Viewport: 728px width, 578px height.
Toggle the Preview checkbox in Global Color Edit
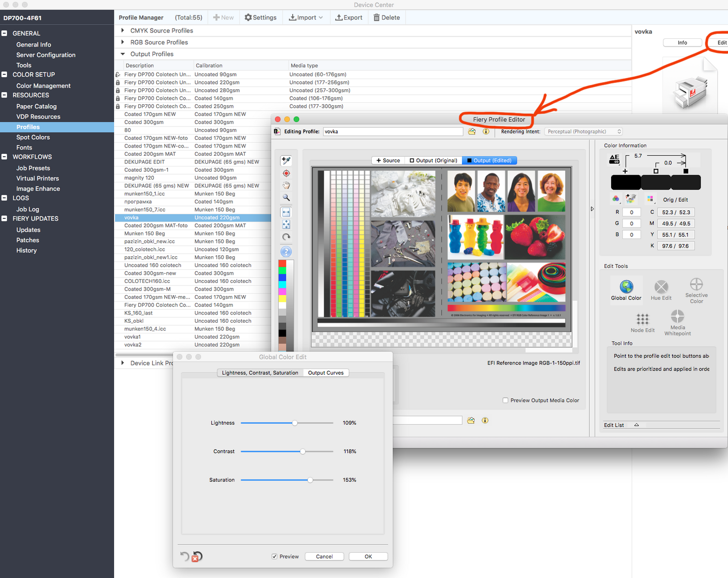click(x=275, y=557)
